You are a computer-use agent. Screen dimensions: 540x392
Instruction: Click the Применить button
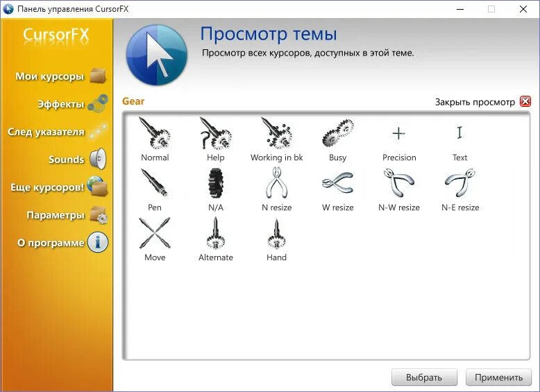[498, 377]
